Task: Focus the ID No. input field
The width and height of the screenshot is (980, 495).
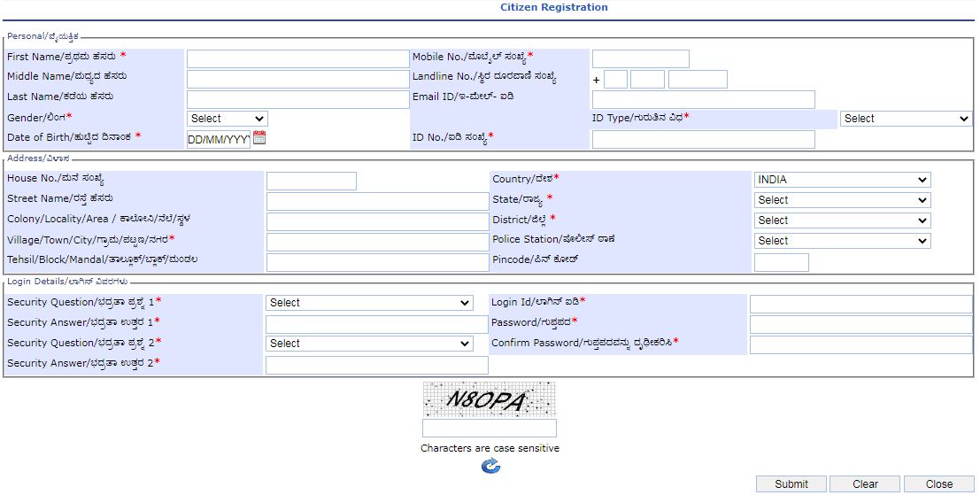Action: pos(703,139)
